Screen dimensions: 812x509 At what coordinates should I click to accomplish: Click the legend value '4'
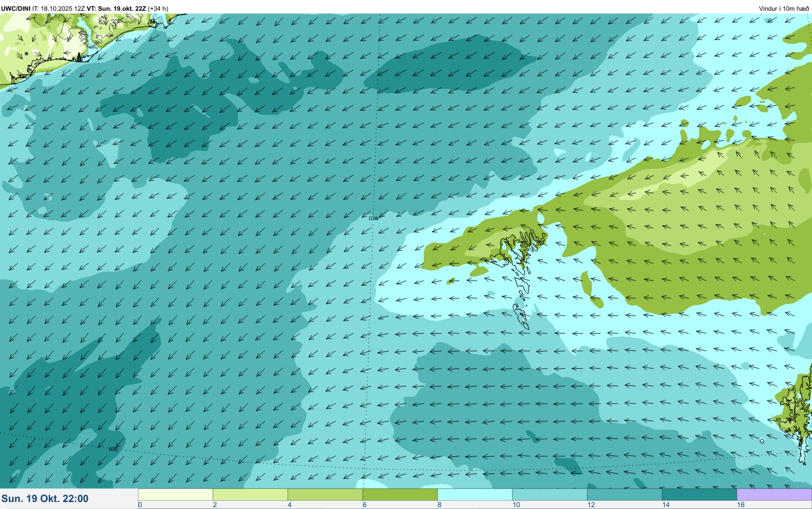coord(289,505)
